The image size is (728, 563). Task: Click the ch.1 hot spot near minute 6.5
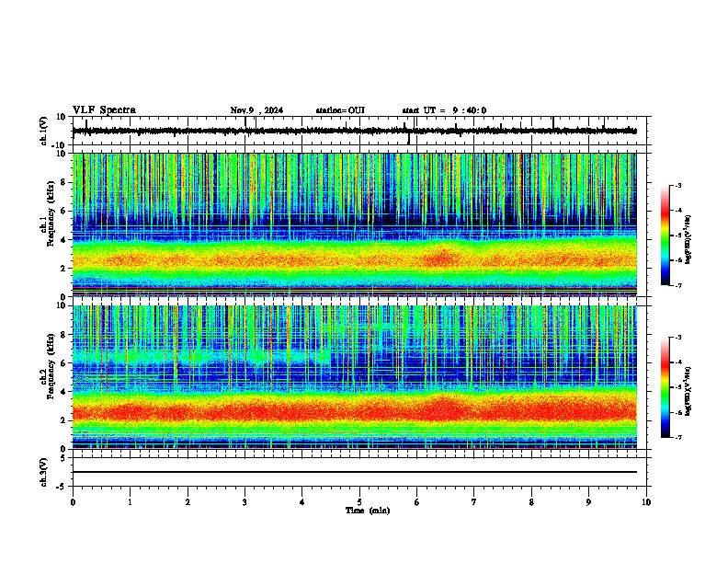point(442,258)
